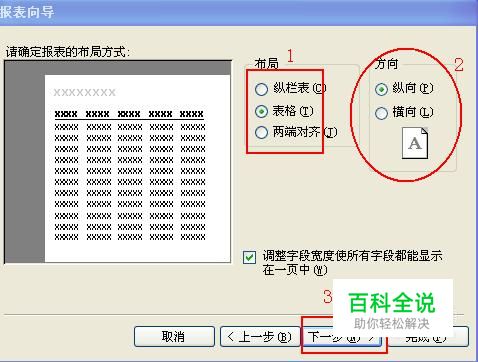Switch orientation to 横向 landscape
Screen dimensions: 478x362
tap(381, 113)
